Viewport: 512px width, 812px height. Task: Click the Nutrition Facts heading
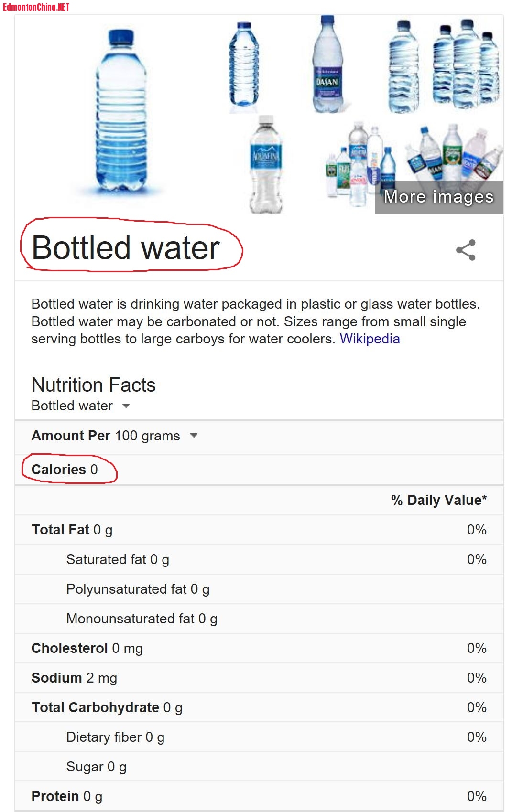94,385
